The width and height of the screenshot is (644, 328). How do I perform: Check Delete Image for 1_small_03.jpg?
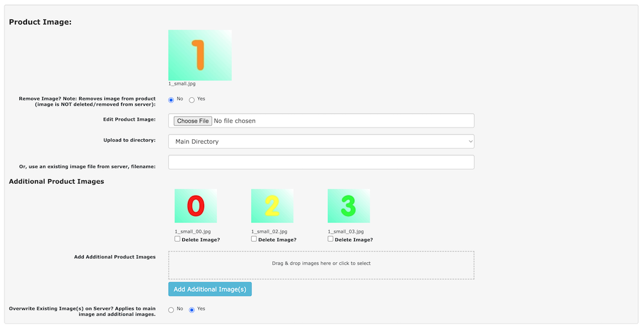pos(331,239)
